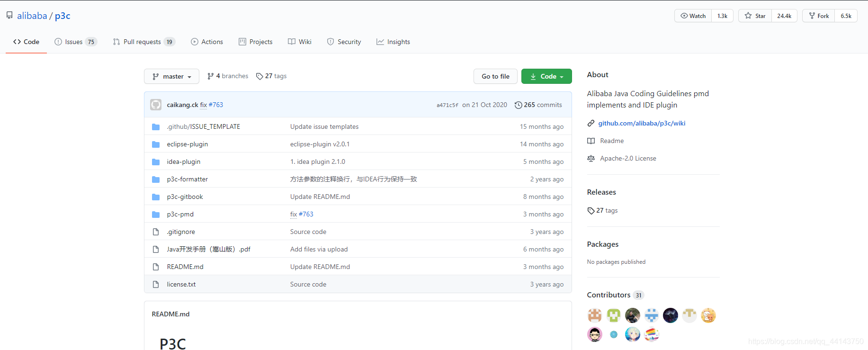868x350 pixels.
Task: Open the 24.4k stargazers count
Action: click(784, 16)
